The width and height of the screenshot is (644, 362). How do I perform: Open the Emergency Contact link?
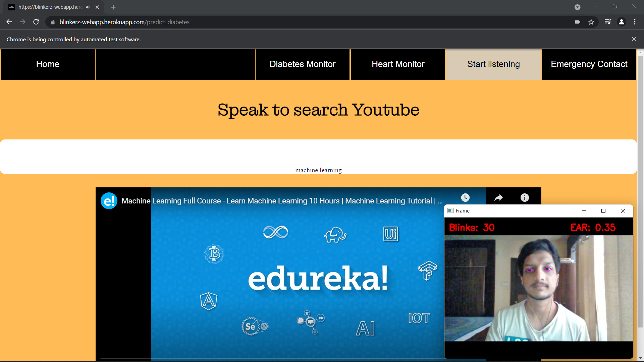[x=589, y=64]
